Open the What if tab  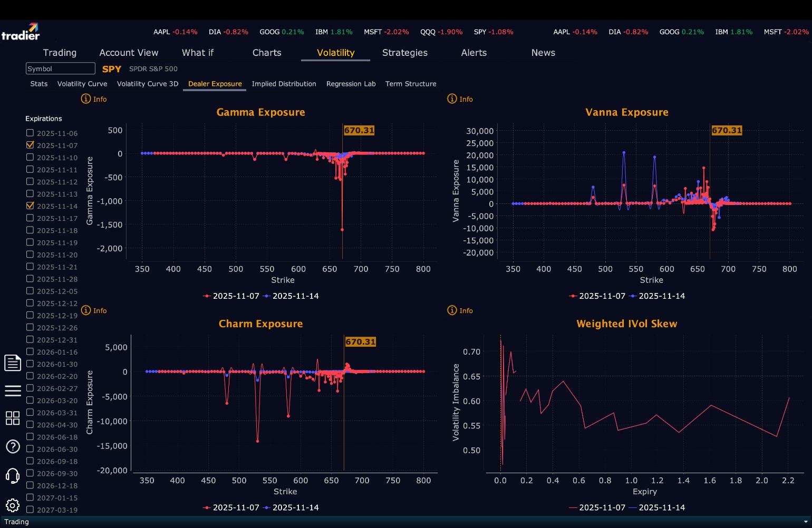[198, 53]
